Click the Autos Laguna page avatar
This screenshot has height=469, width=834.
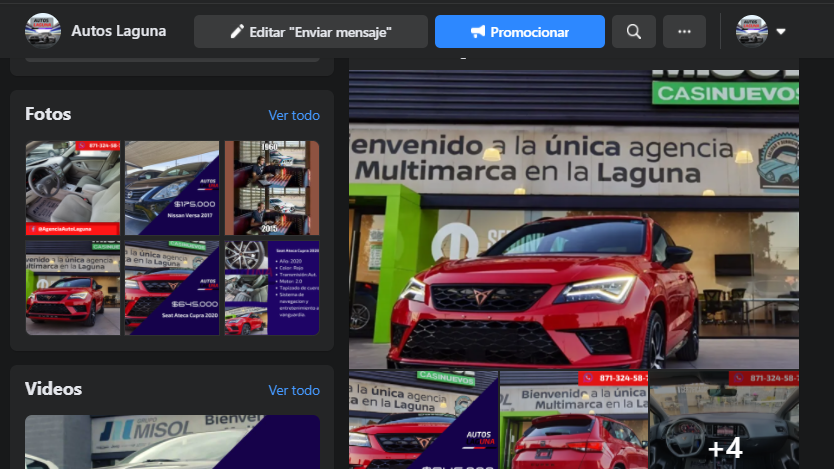[43, 31]
